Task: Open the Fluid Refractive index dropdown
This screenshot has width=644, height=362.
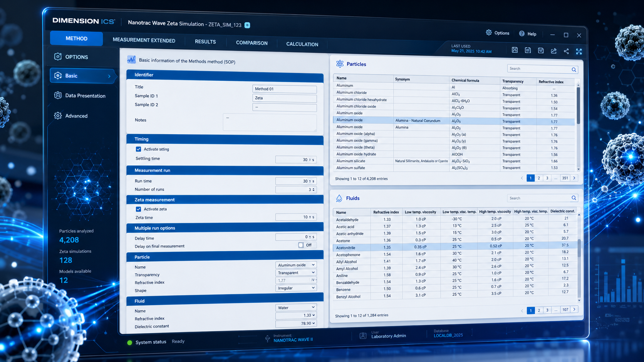Action: point(296,315)
